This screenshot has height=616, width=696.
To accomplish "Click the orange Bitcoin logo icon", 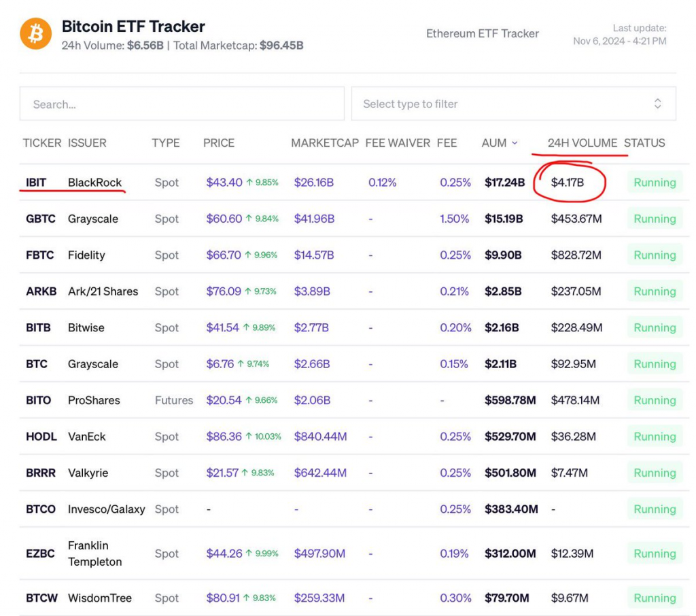I will point(36,34).
